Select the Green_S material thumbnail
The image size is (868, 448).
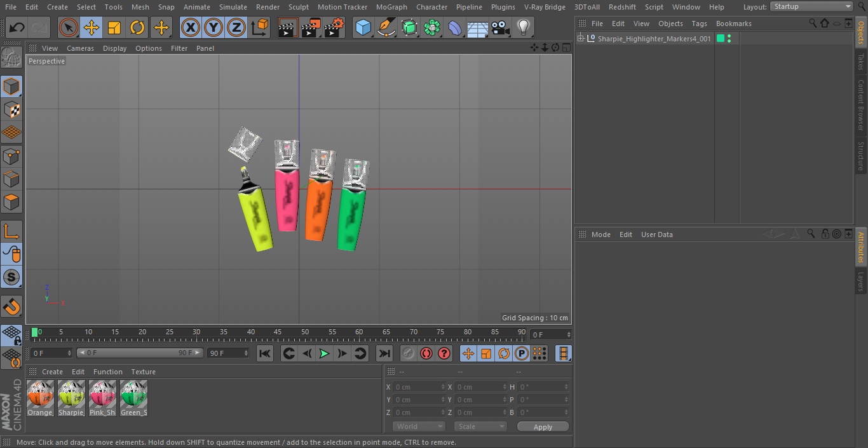(x=133, y=398)
